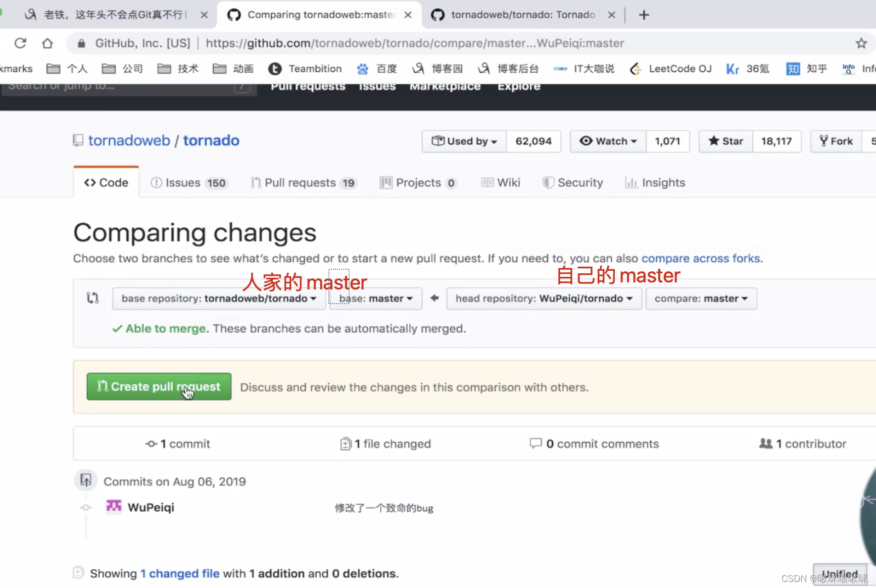876x588 pixels.
Task: Click the 62,094 used-by count
Action: pyautogui.click(x=533, y=141)
